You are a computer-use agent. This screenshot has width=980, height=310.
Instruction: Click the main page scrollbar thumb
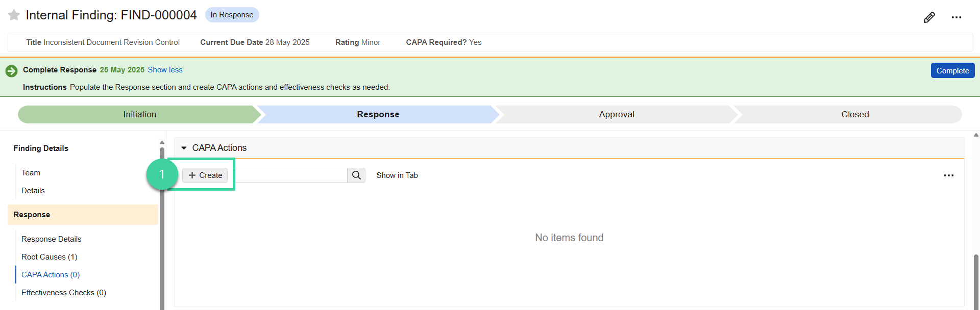pos(976,282)
